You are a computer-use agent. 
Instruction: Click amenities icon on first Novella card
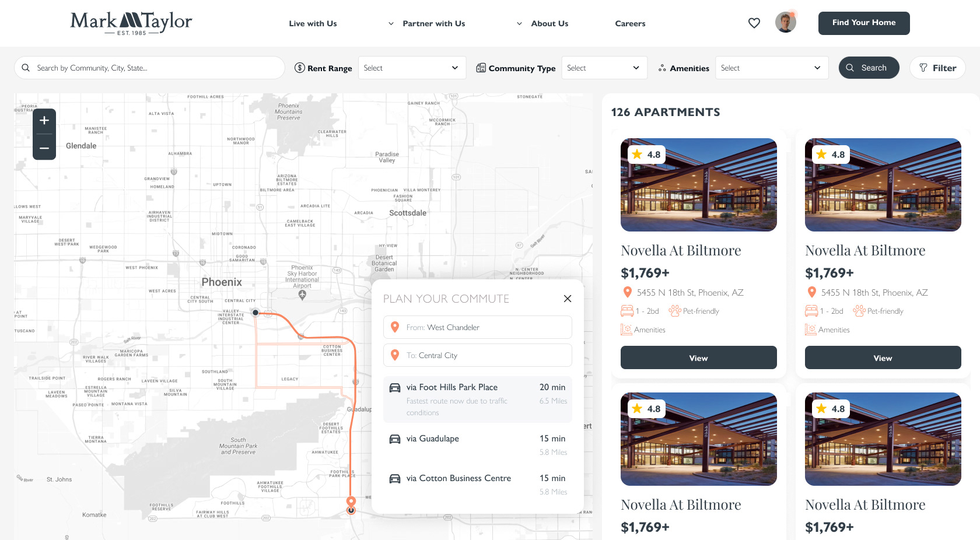pyautogui.click(x=626, y=329)
